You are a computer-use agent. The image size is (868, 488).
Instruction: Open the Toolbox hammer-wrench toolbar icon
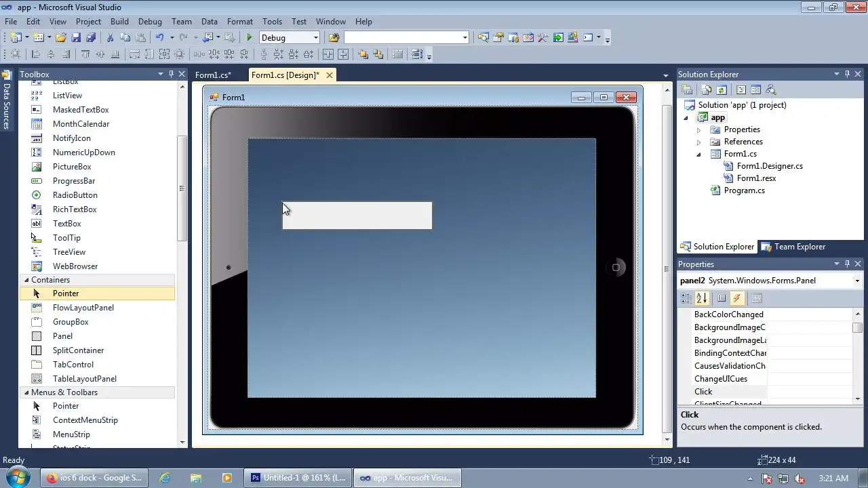click(x=542, y=38)
